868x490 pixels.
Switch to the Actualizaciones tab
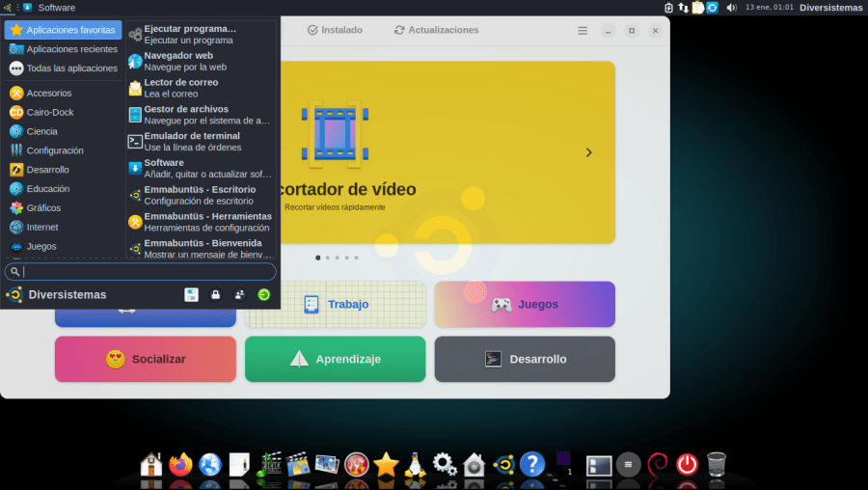[x=436, y=30]
